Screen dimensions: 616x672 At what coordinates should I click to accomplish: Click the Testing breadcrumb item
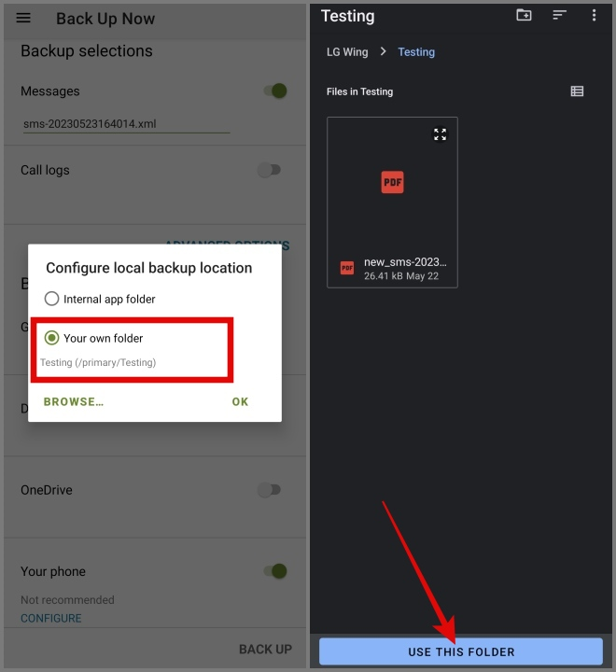[416, 52]
